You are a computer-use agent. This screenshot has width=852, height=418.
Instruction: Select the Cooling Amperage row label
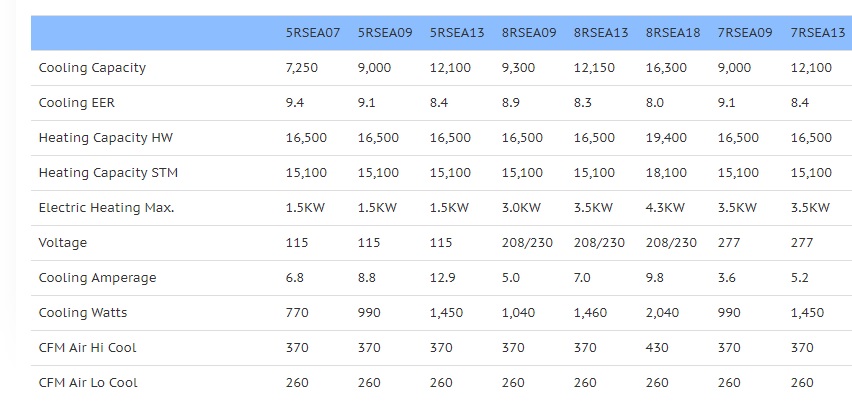tap(97, 278)
